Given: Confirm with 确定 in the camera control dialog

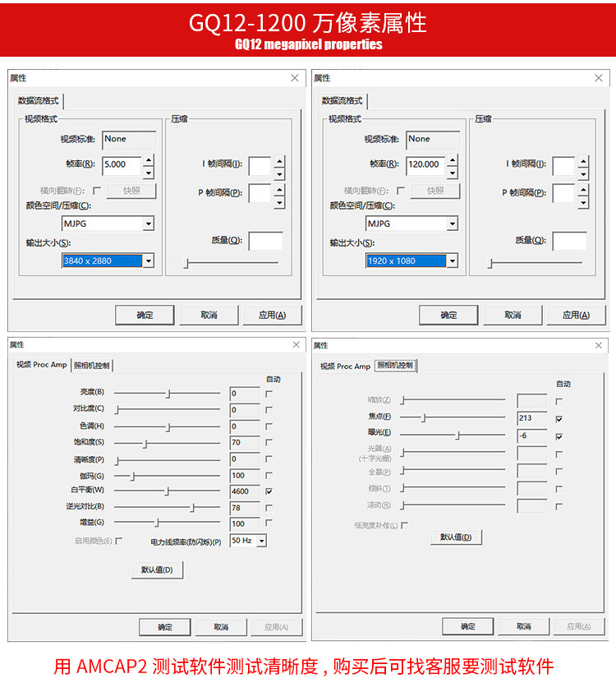Looking at the screenshot, I should click(x=468, y=626).
